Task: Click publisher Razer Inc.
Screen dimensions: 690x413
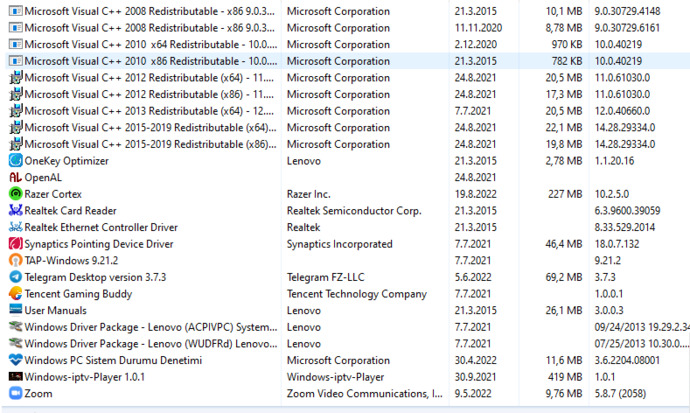Action: pyautogui.click(x=308, y=194)
